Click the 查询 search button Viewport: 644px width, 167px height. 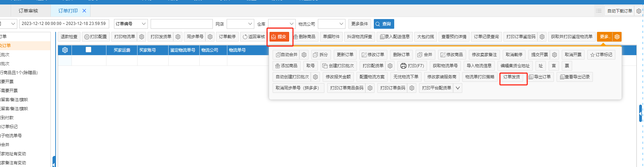[x=384, y=24]
